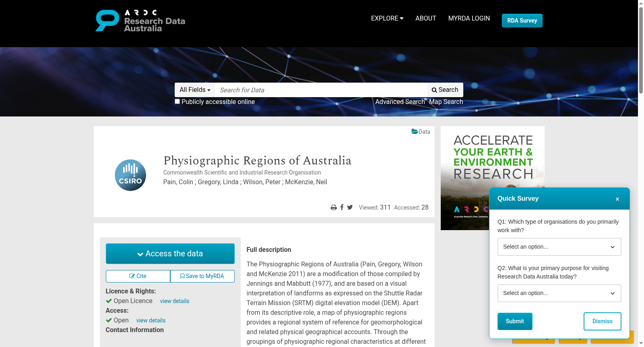Expand Access the data section
The height and width of the screenshot is (347, 644).
pos(170,254)
